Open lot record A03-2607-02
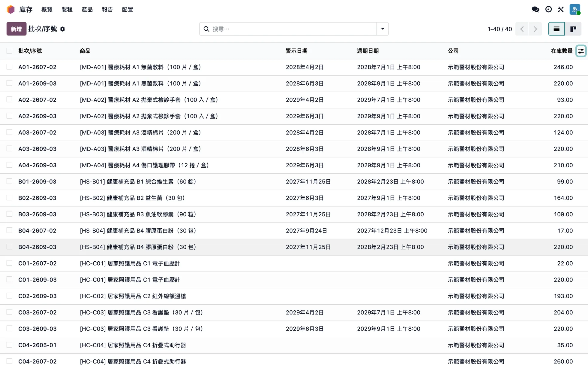 [x=37, y=132]
